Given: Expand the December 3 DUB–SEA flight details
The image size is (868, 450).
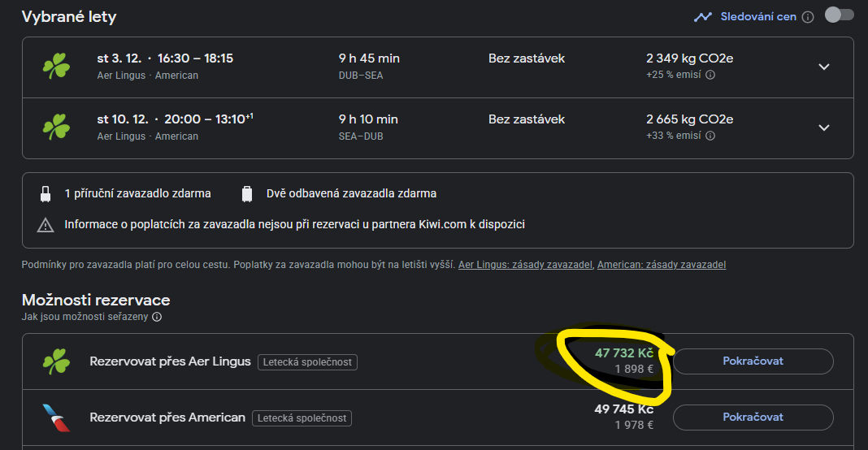Looking at the screenshot, I should [824, 67].
